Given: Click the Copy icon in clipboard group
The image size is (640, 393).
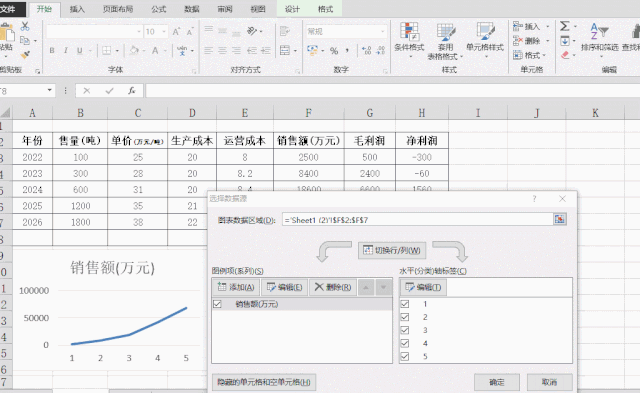Looking at the screenshot, I should click(x=25, y=40).
